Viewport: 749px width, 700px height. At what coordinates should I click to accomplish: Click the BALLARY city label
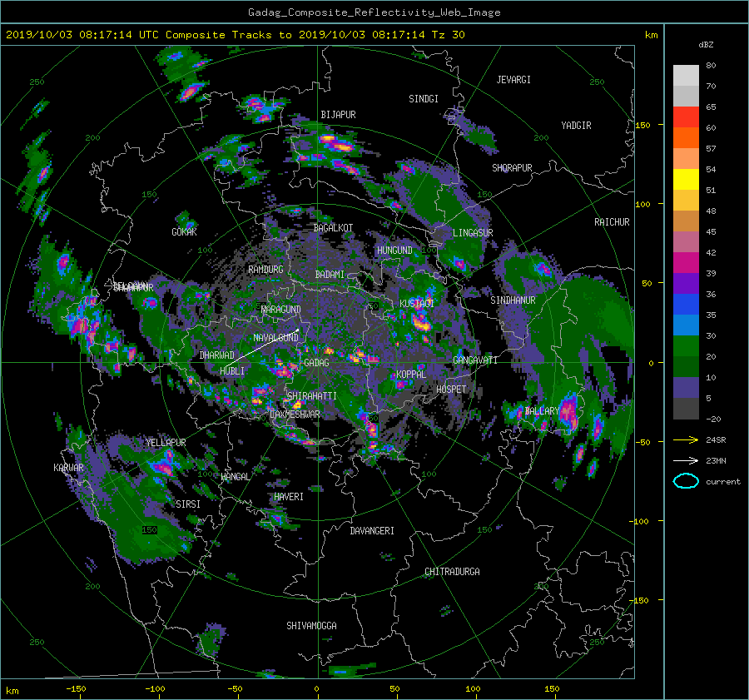[542, 411]
